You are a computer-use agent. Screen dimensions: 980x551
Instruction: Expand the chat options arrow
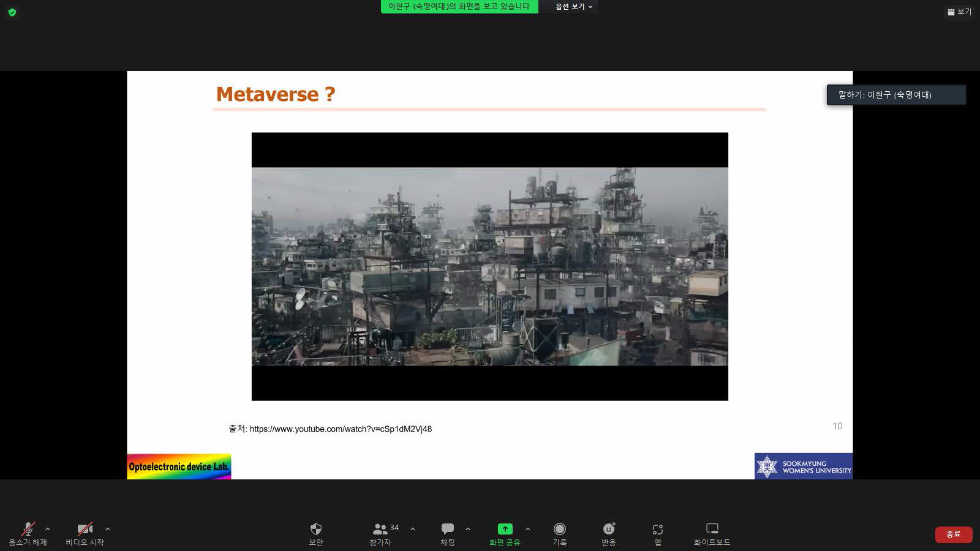468,529
